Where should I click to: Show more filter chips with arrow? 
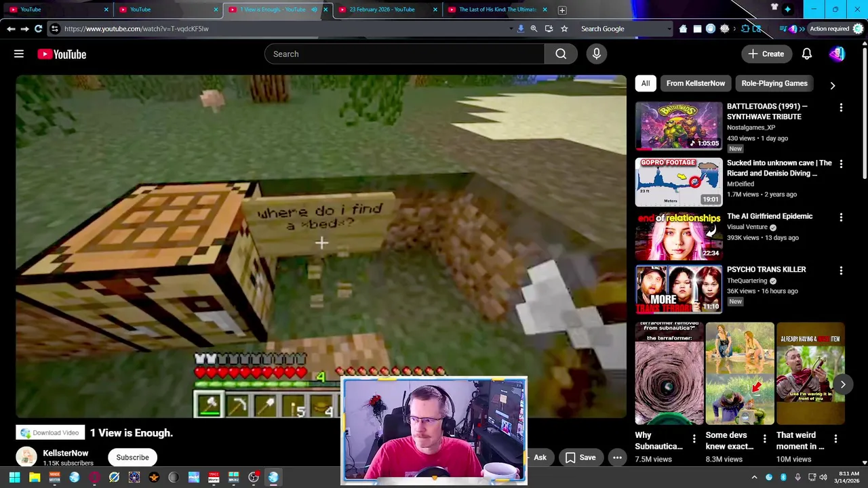click(x=833, y=85)
